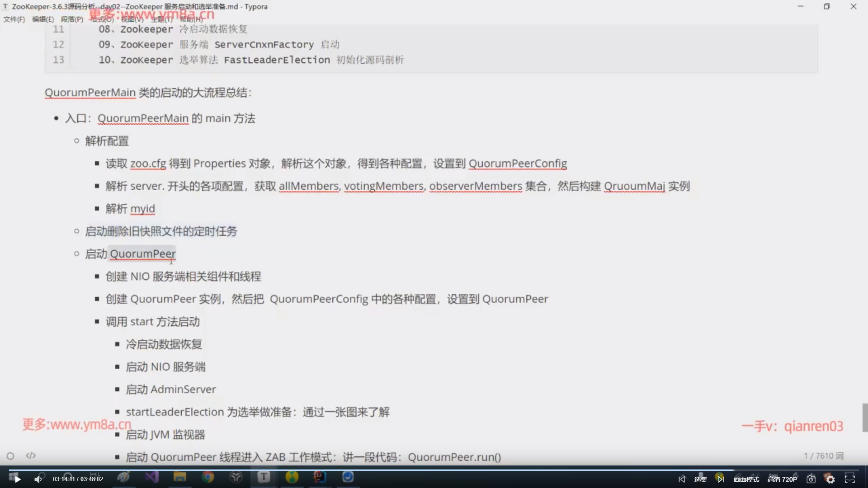Image resolution: width=868 pixels, height=488 pixels.
Task: Skip to next video episode
Action: [720, 479]
